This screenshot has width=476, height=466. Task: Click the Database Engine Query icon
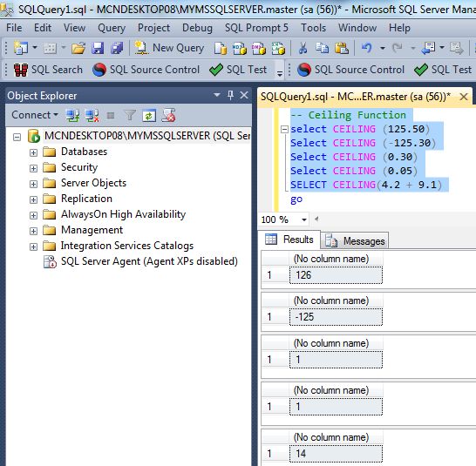click(x=221, y=48)
